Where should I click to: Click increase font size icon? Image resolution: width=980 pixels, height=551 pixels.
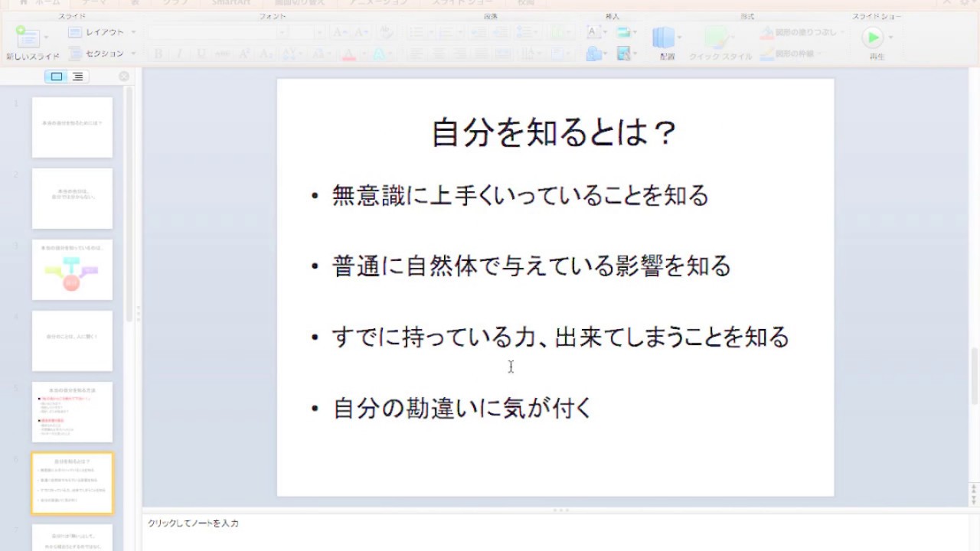(340, 32)
